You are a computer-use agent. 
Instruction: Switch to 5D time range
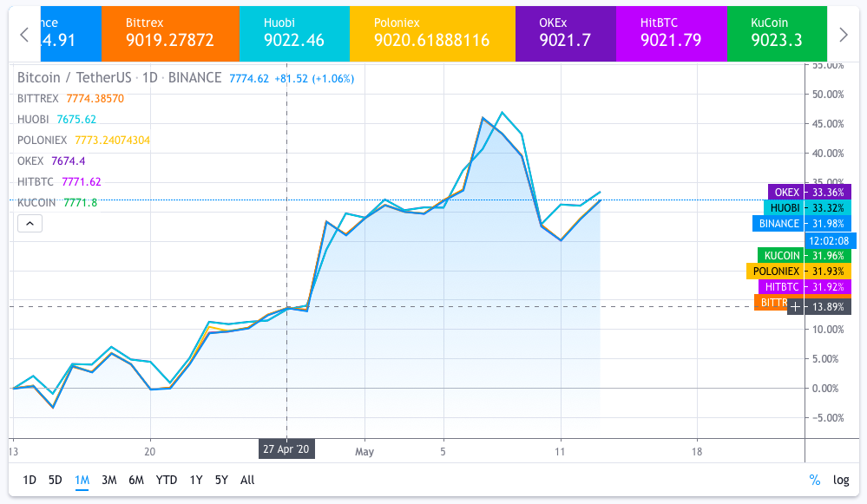click(56, 480)
